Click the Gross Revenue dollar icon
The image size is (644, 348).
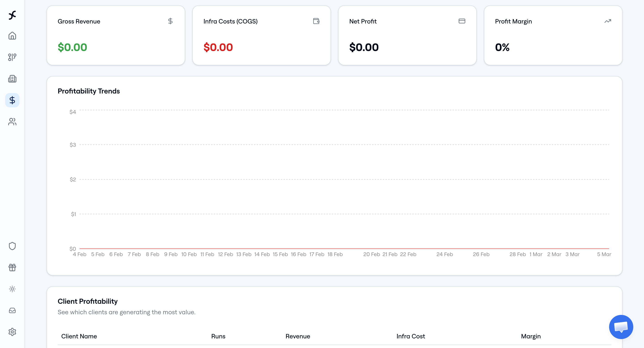point(170,21)
